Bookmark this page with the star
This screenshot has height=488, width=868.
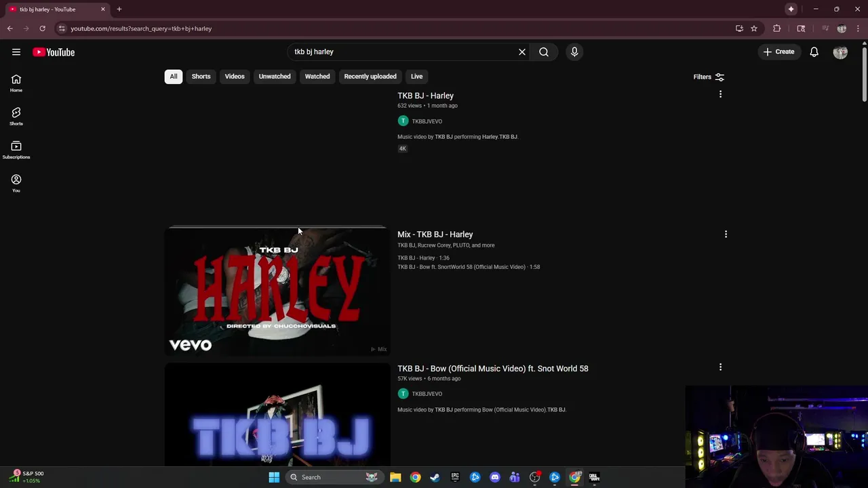(x=754, y=28)
